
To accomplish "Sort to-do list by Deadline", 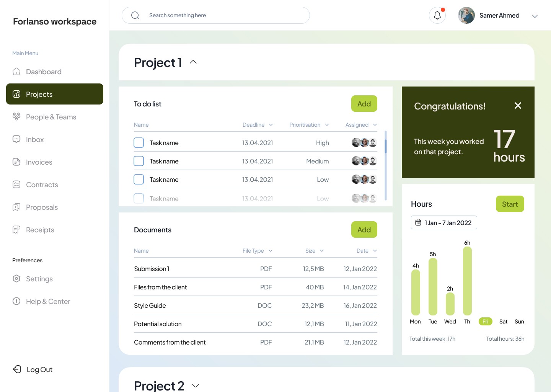I will [x=258, y=125].
